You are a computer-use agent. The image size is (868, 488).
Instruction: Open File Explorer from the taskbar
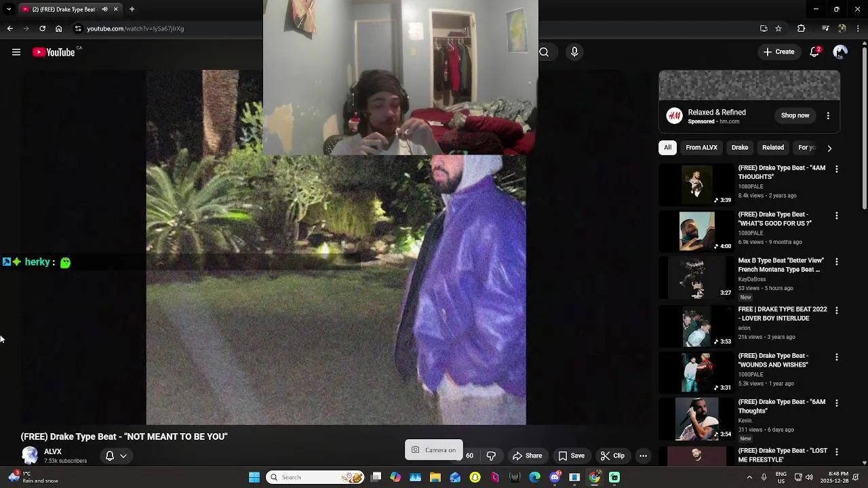click(x=435, y=477)
